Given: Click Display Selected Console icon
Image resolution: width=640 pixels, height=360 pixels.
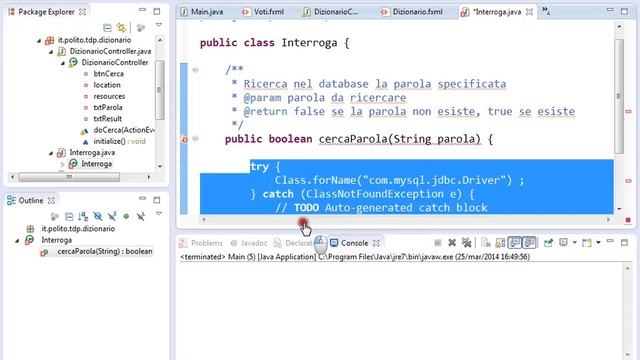Looking at the screenshot, I should pos(563,243).
